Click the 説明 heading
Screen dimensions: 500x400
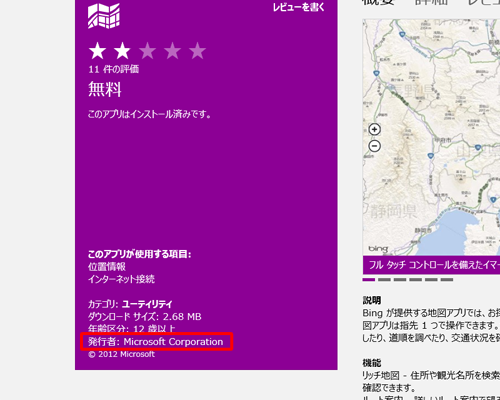(372, 300)
